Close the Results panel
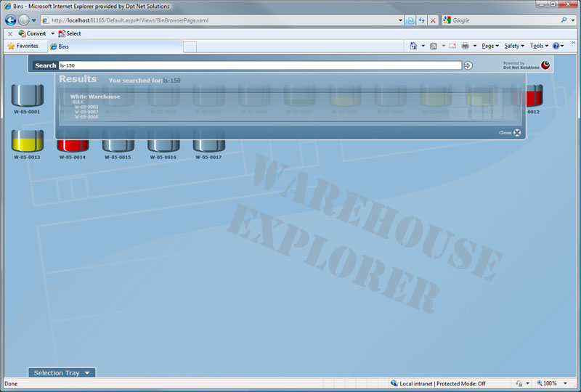Image resolution: width=581 pixels, height=392 pixels. [x=511, y=133]
